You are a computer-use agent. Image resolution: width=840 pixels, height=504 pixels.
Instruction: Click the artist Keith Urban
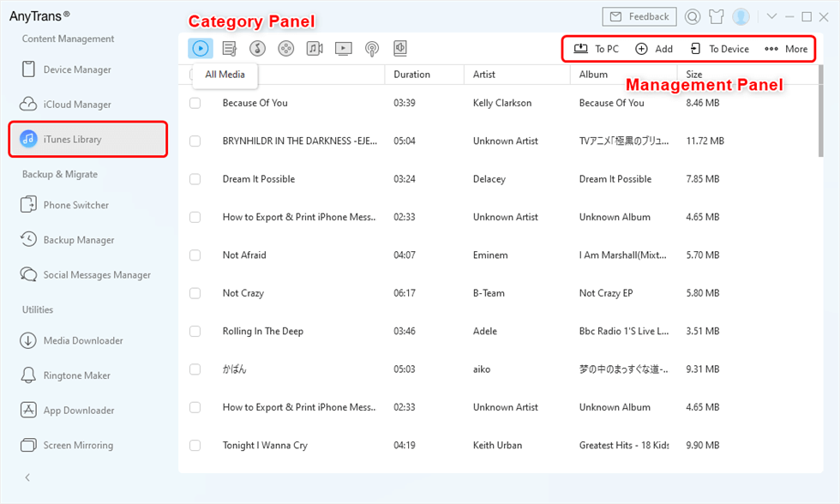pos(497,445)
